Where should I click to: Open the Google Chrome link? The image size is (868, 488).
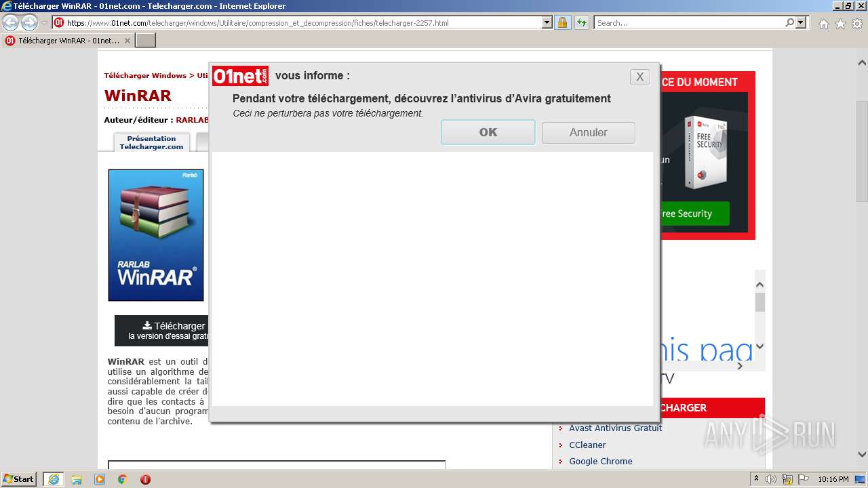(x=600, y=461)
